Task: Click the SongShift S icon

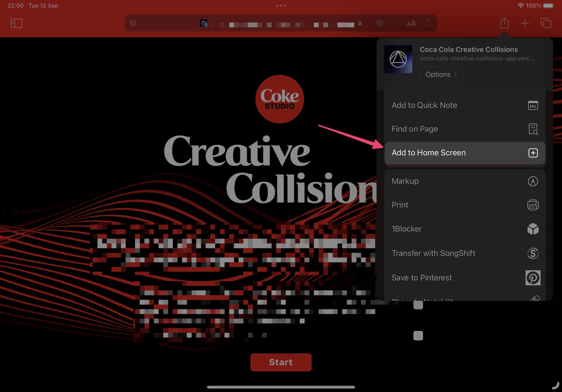Action: coord(533,253)
